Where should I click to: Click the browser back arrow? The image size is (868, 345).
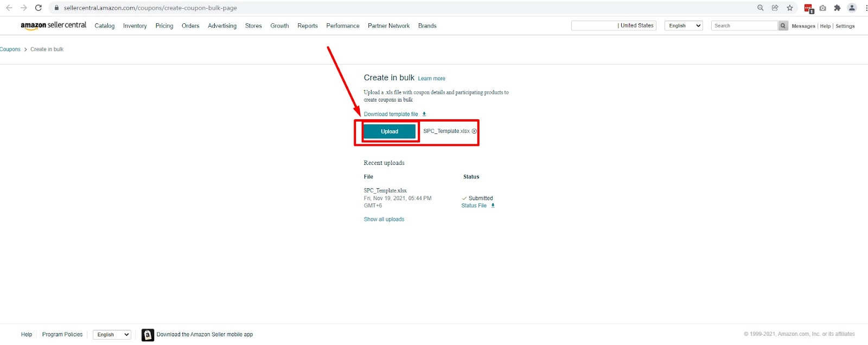[x=9, y=8]
